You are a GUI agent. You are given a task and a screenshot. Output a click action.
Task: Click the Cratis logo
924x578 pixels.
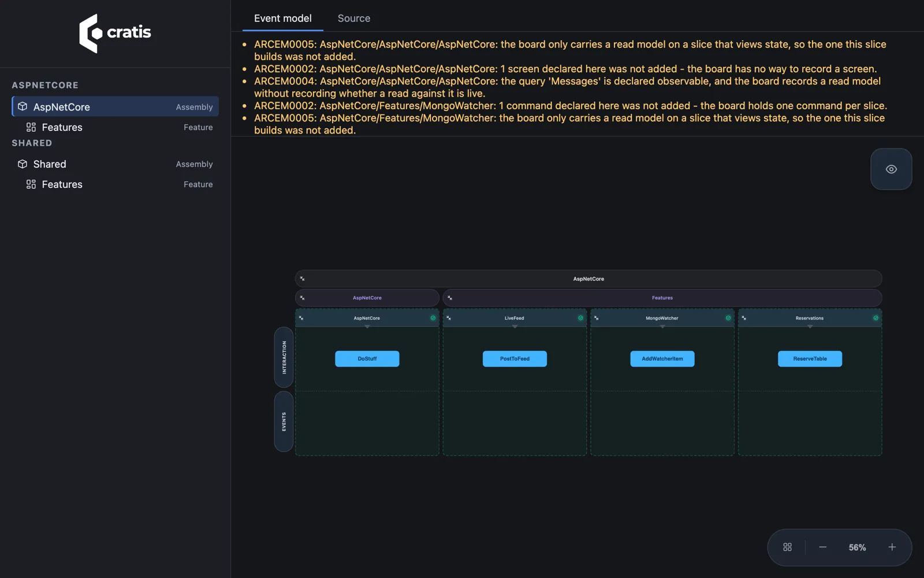(115, 33)
